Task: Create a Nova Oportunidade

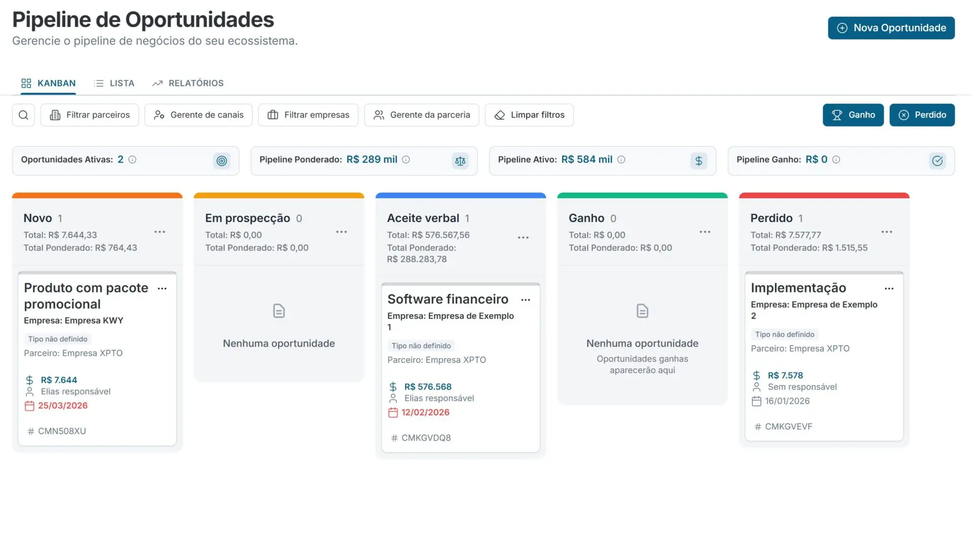Action: click(x=891, y=28)
